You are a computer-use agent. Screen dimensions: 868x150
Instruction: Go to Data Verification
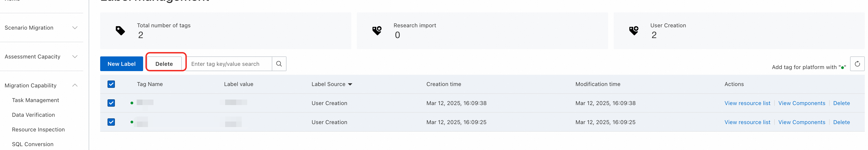click(x=33, y=115)
